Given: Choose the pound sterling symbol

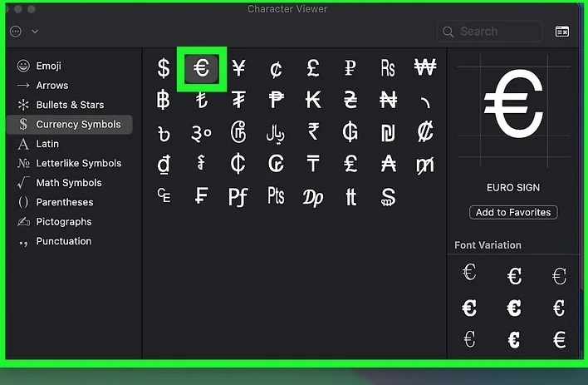Looking at the screenshot, I should pyautogui.click(x=313, y=68).
